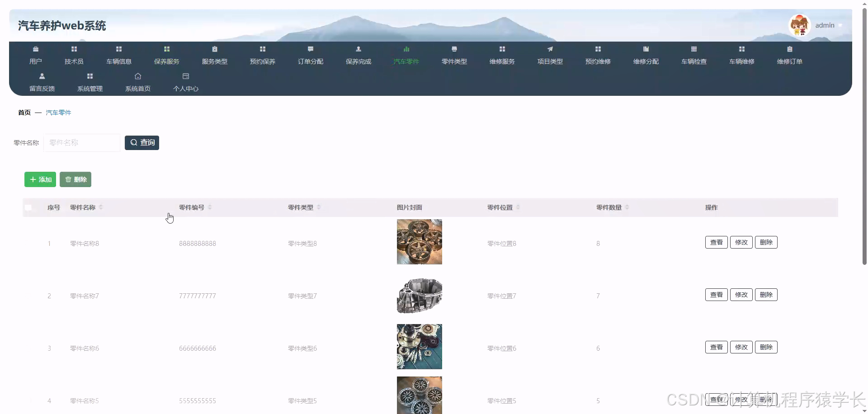
Task: Open the bronze wheels image for 零件名称8
Action: (x=420, y=242)
